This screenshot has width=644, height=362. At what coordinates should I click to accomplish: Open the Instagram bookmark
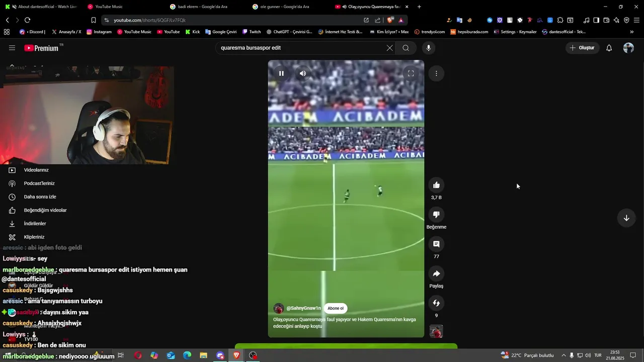[x=99, y=32]
